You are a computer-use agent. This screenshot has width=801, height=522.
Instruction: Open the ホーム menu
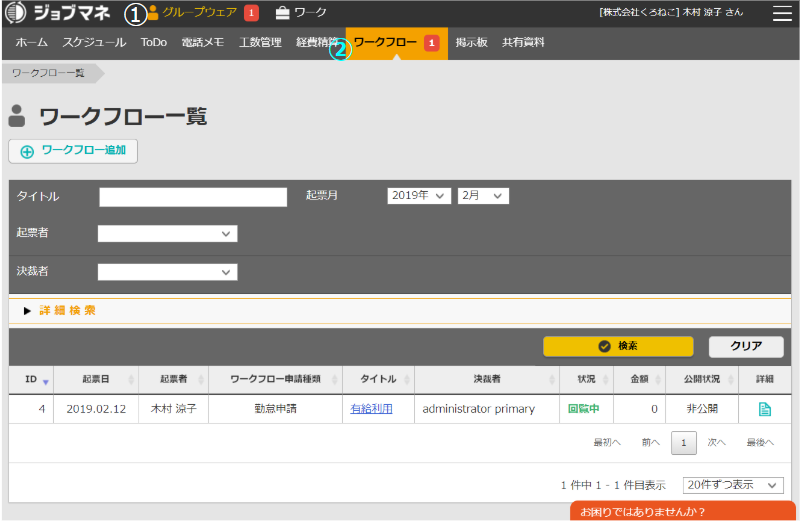[32, 43]
